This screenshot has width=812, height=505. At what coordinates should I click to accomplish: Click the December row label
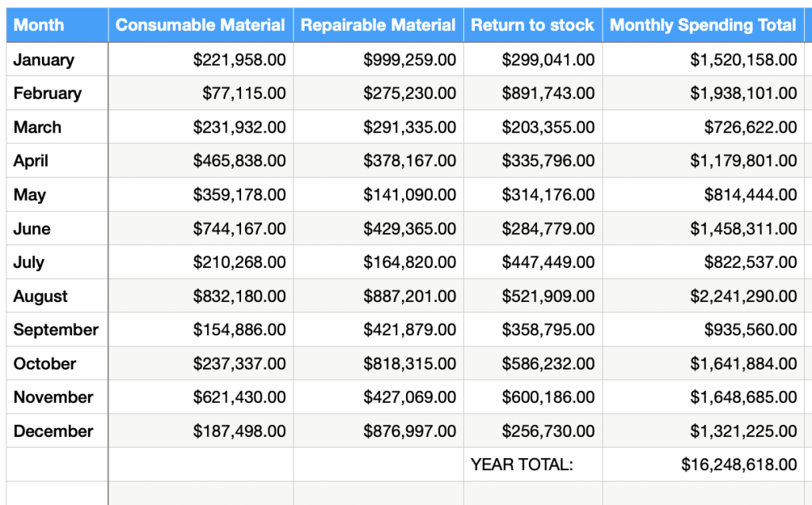53,431
